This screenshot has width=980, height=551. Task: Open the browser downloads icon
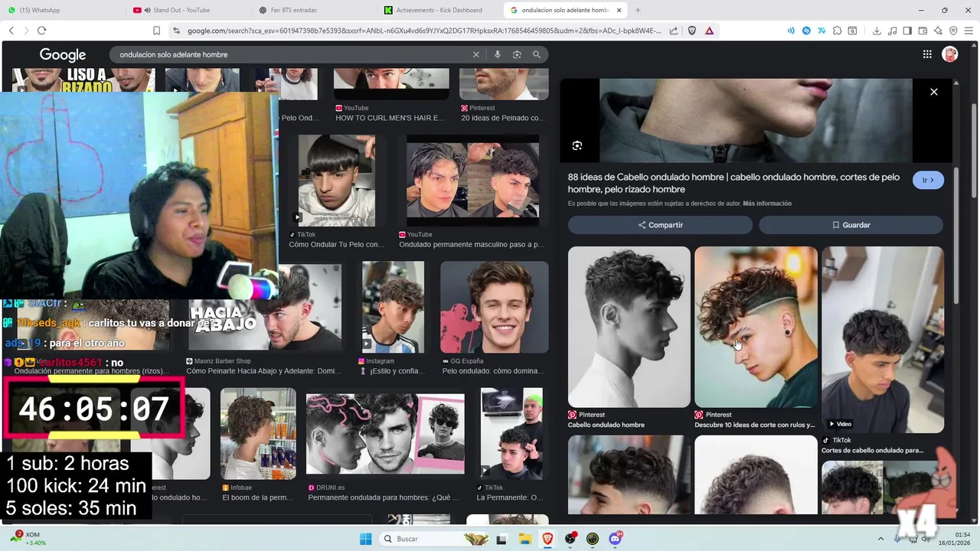[x=877, y=31]
